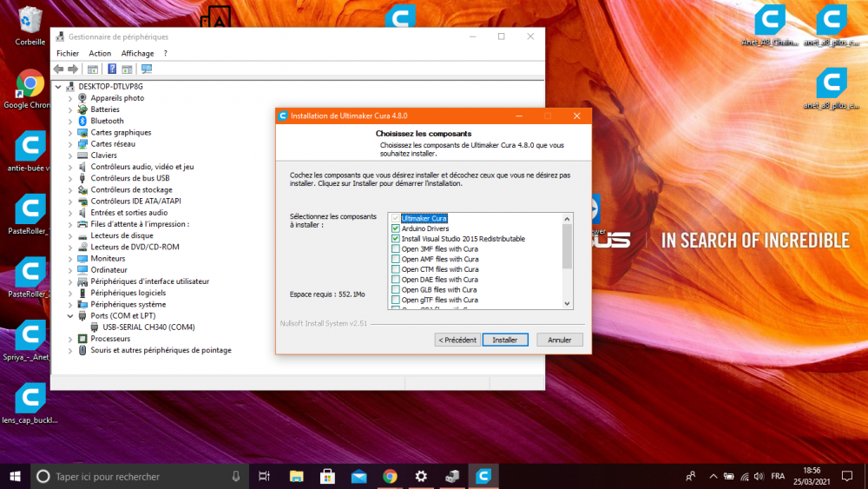Select the Google Chrome desktop shortcut
868x489 pixels.
(x=29, y=89)
